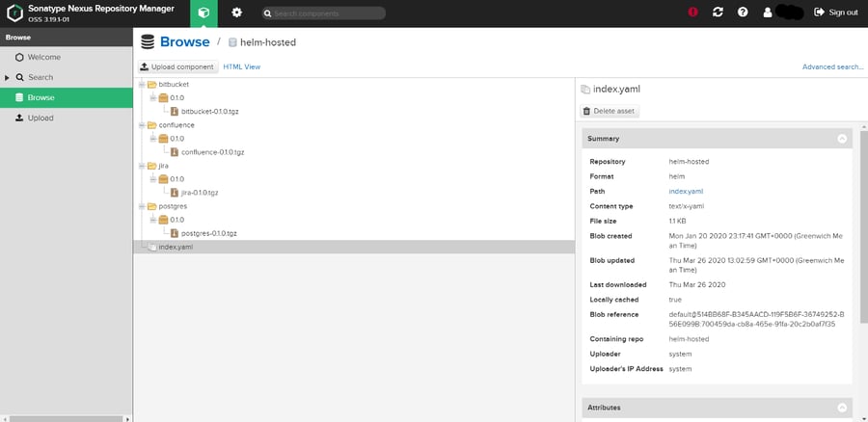Select jira-0.1.0.tgz asset
This screenshot has height=422, width=868.
point(200,193)
